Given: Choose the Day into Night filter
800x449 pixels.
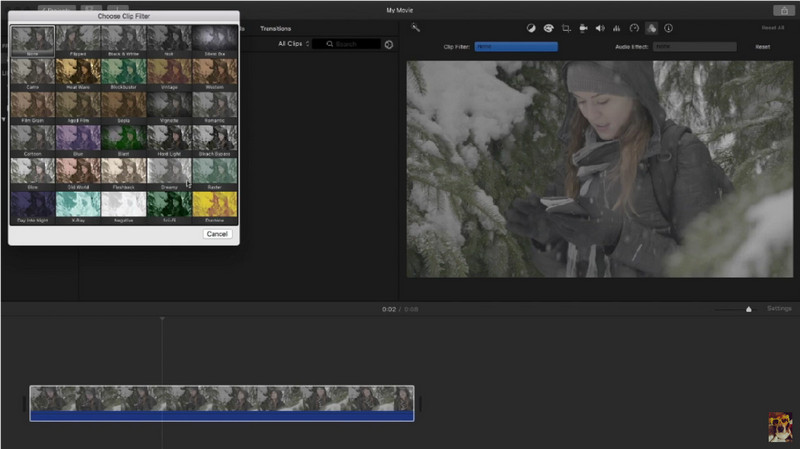Looking at the screenshot, I should (33, 207).
